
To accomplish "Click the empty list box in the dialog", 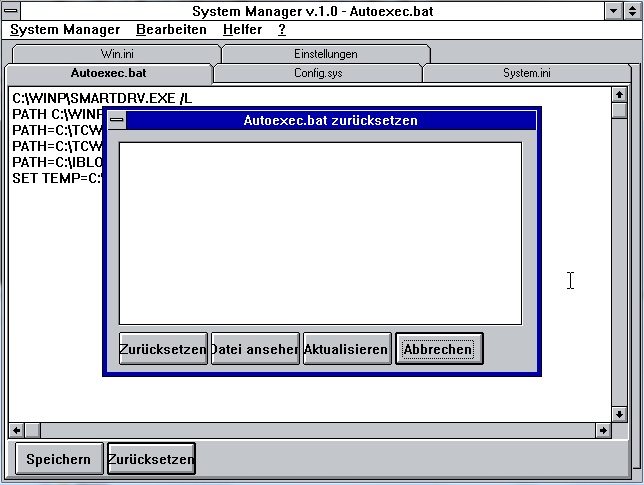I will tap(320, 233).
